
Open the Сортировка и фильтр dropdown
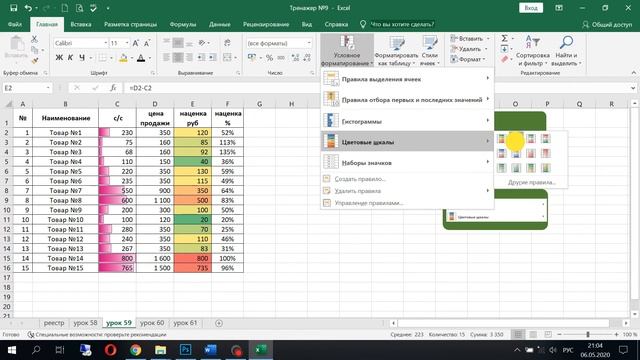coord(533,50)
